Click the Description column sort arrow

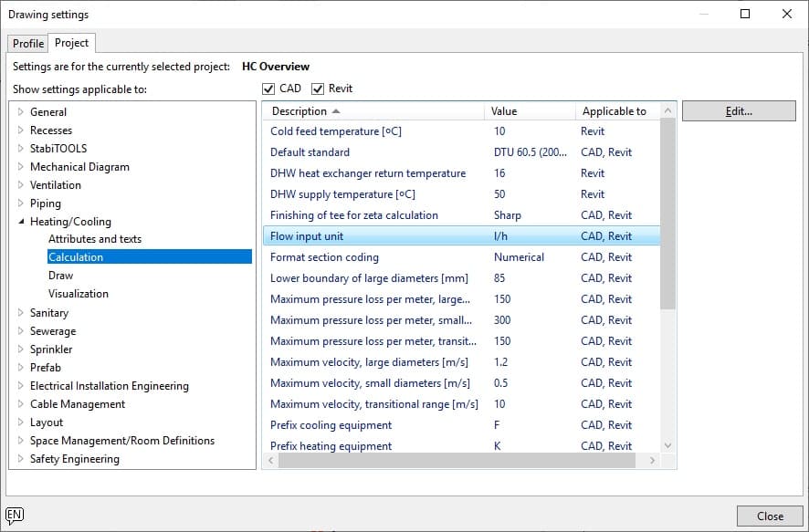[336, 111]
